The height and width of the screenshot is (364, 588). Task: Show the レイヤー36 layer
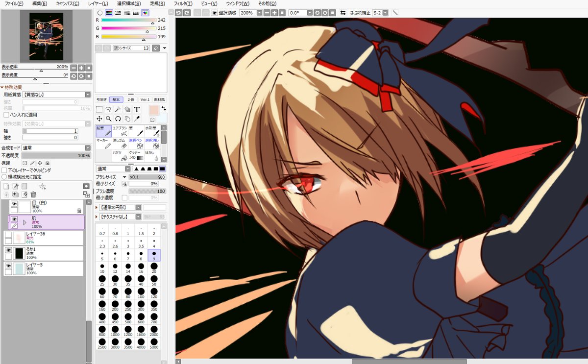click(8, 235)
